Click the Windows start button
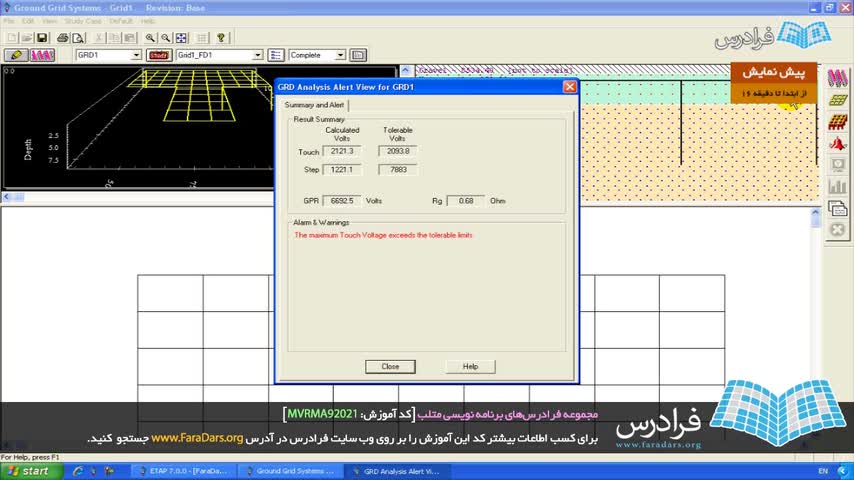 point(30,471)
